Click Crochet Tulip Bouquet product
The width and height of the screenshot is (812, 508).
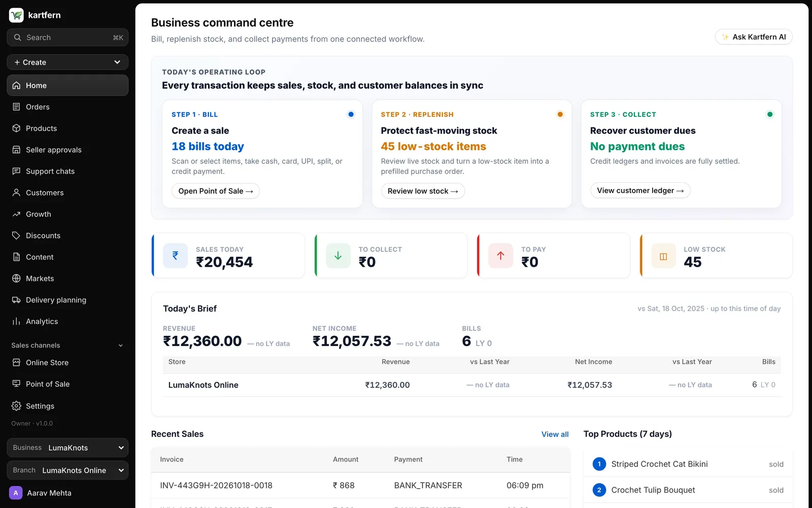point(653,490)
